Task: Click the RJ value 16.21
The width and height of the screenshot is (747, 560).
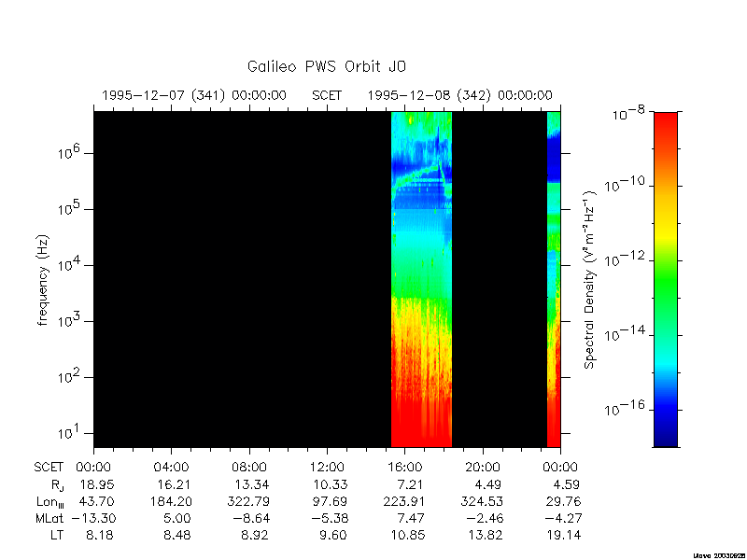Action: (x=174, y=484)
